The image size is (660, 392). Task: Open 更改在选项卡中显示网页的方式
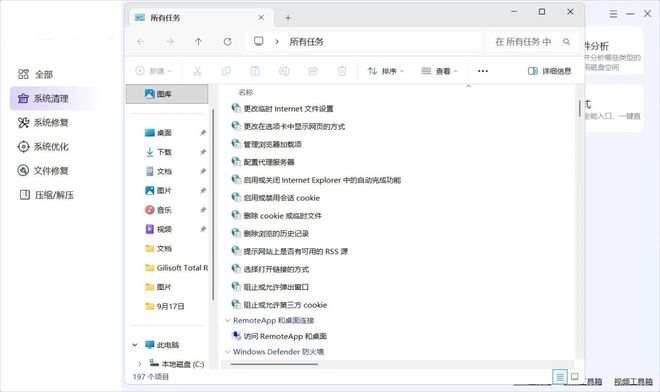pyautogui.click(x=288, y=126)
